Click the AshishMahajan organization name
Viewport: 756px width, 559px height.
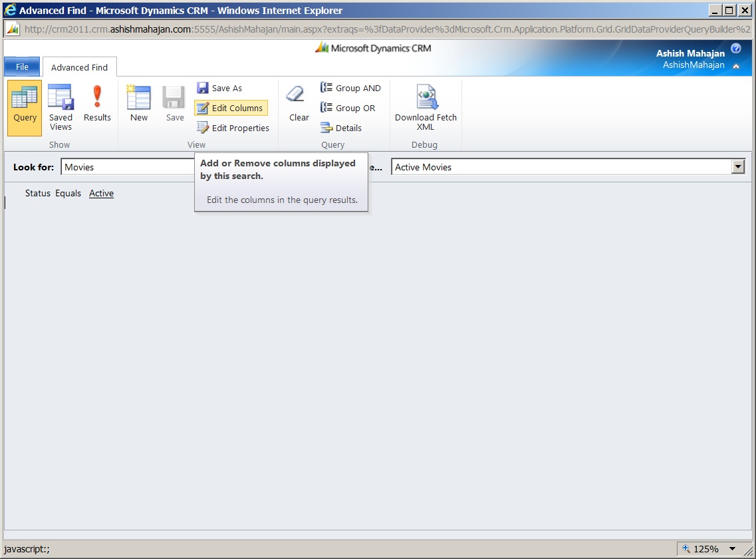point(693,65)
